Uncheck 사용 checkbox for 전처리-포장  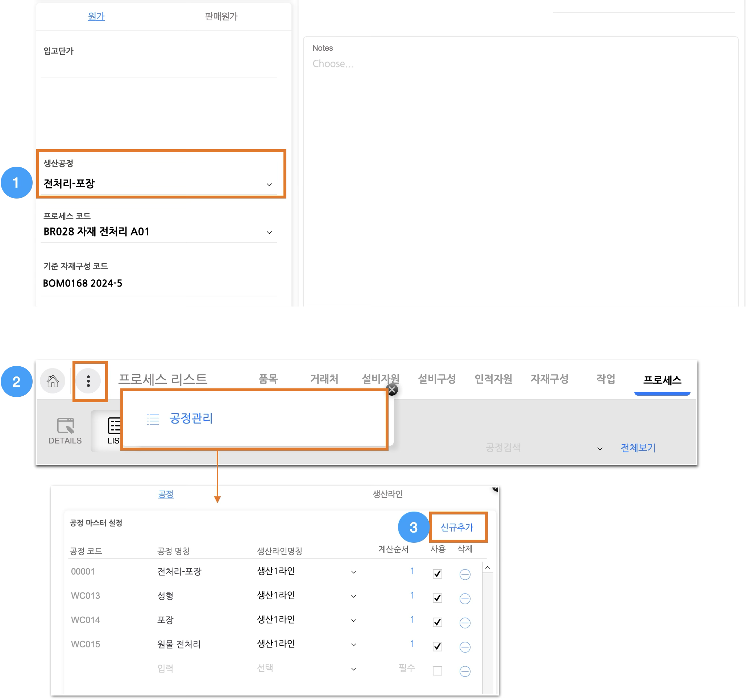(x=437, y=574)
